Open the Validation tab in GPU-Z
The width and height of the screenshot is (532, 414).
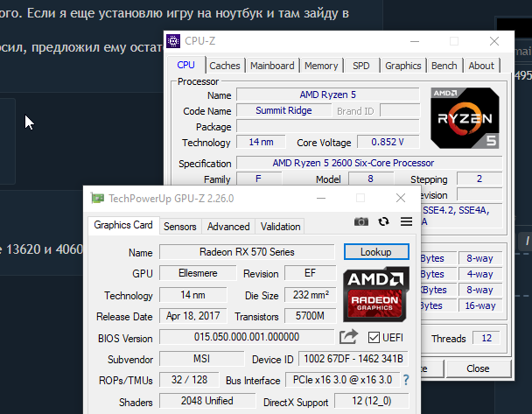(280, 227)
